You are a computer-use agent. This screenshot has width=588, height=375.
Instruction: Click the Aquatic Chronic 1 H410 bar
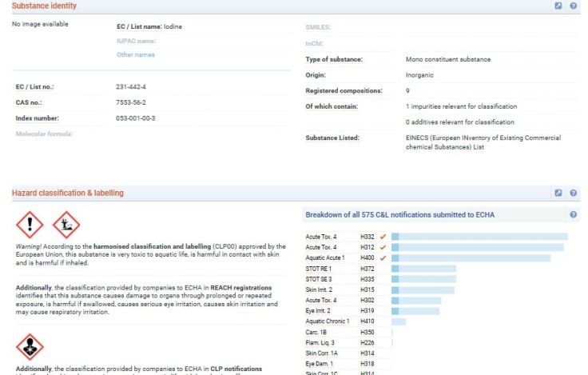[399, 321]
